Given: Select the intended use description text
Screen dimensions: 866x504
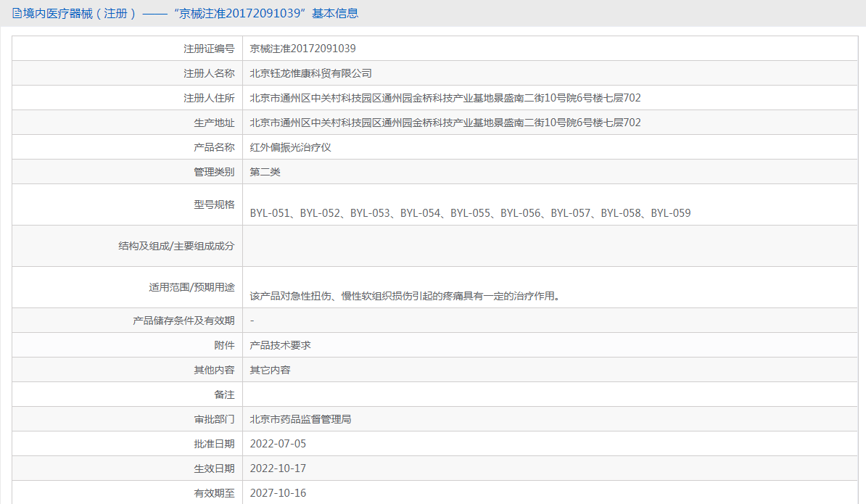Looking at the screenshot, I should pos(405,296).
